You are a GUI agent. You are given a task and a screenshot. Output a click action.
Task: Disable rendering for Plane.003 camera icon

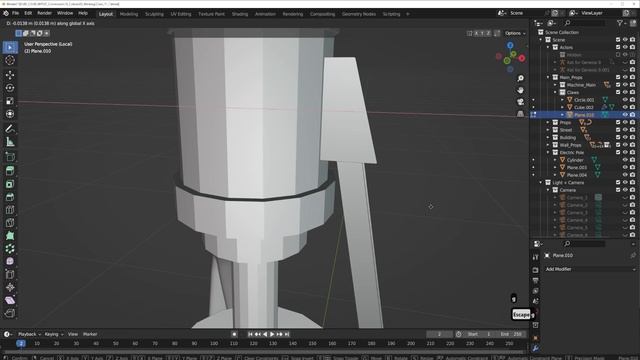[632, 167]
